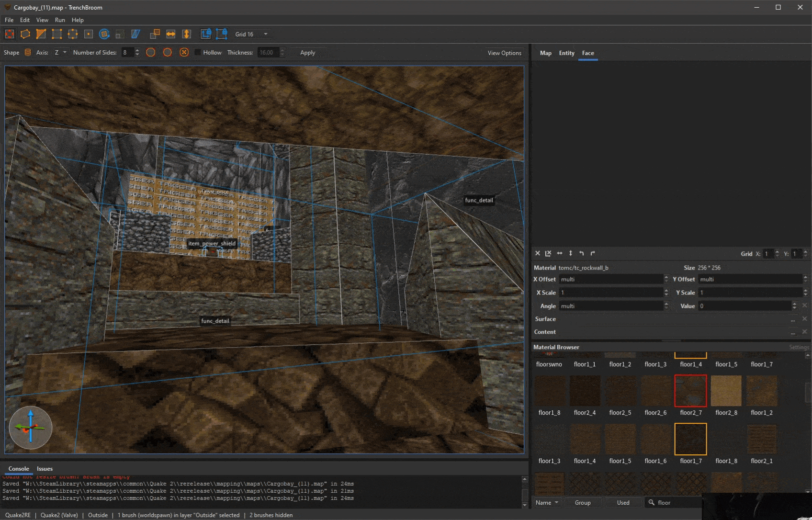Click the Angle field
Image resolution: width=812 pixels, height=520 pixels.
611,306
